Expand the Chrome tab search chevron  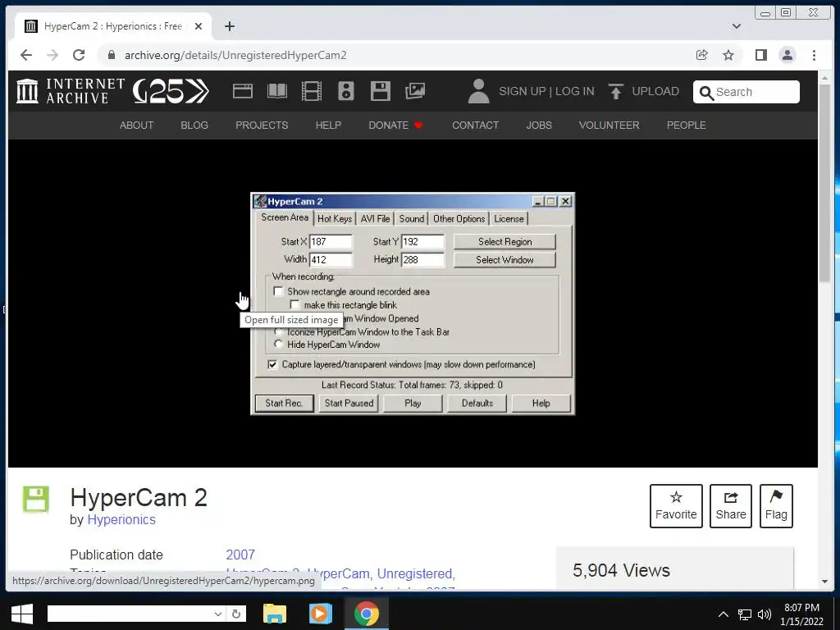737,26
